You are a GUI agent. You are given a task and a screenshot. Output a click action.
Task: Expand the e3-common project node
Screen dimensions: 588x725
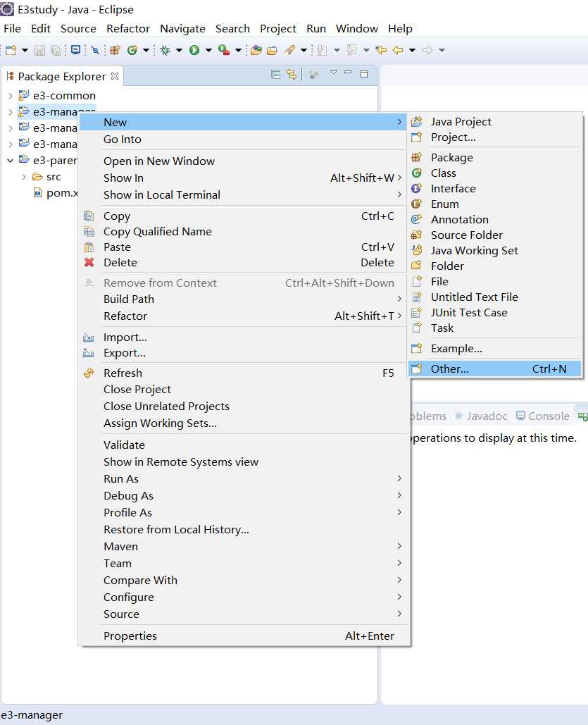(x=10, y=96)
